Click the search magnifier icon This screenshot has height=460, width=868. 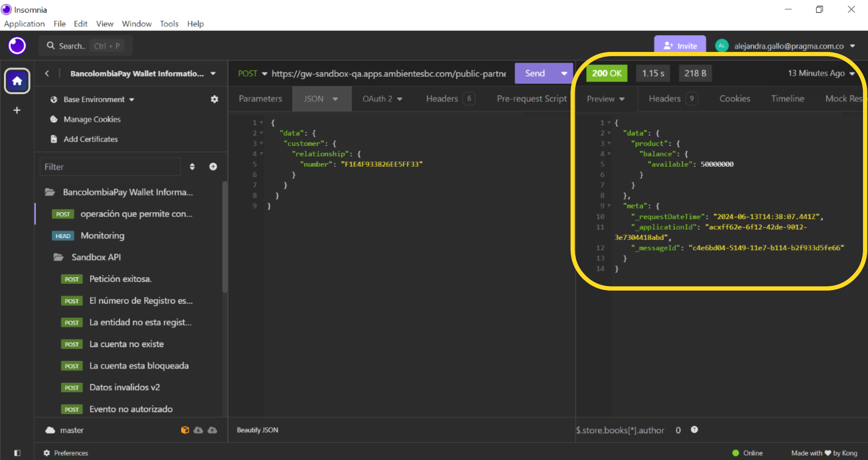point(51,46)
